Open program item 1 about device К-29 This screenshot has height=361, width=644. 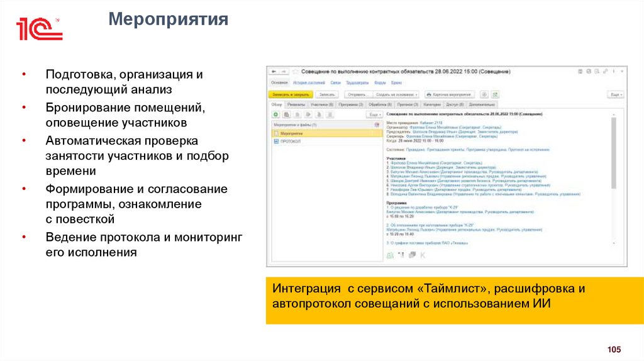point(422,208)
